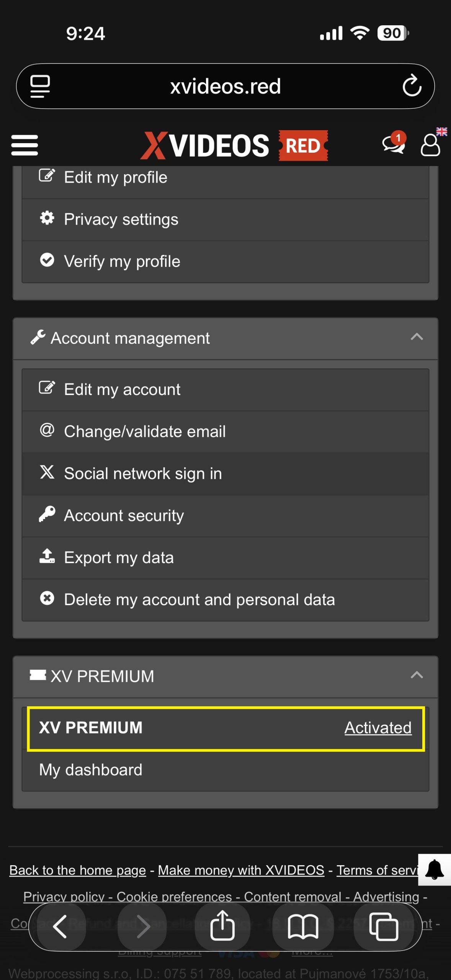Image resolution: width=451 pixels, height=980 pixels.
Task: Open Cookie preferences link
Action: click(174, 897)
